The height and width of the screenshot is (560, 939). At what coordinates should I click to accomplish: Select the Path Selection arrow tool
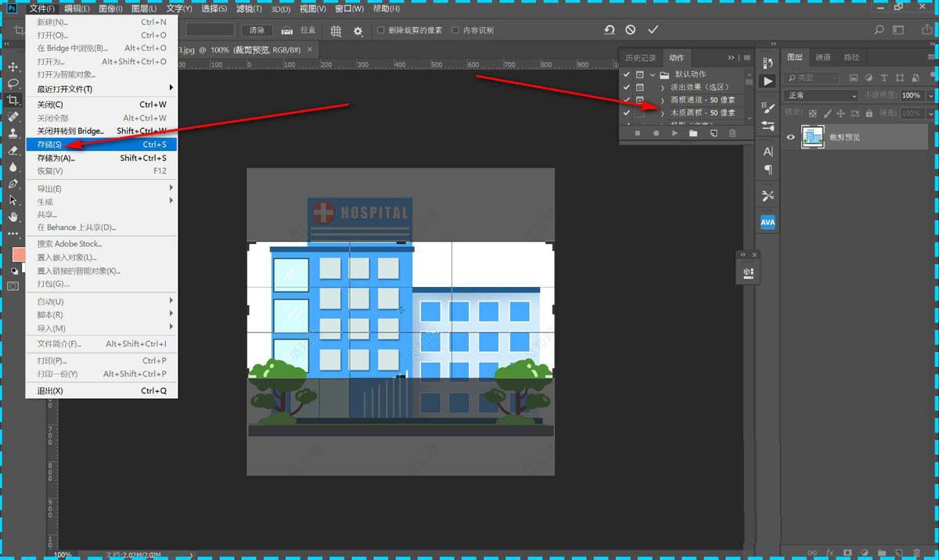[13, 200]
